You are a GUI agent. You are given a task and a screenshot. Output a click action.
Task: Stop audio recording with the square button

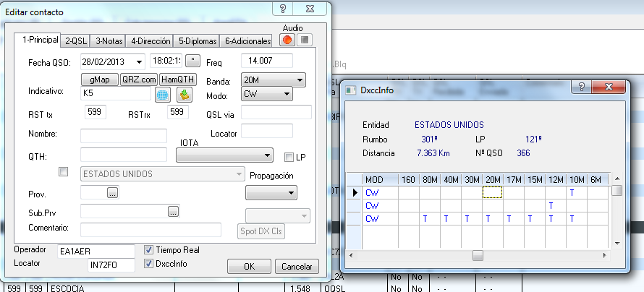[305, 40]
